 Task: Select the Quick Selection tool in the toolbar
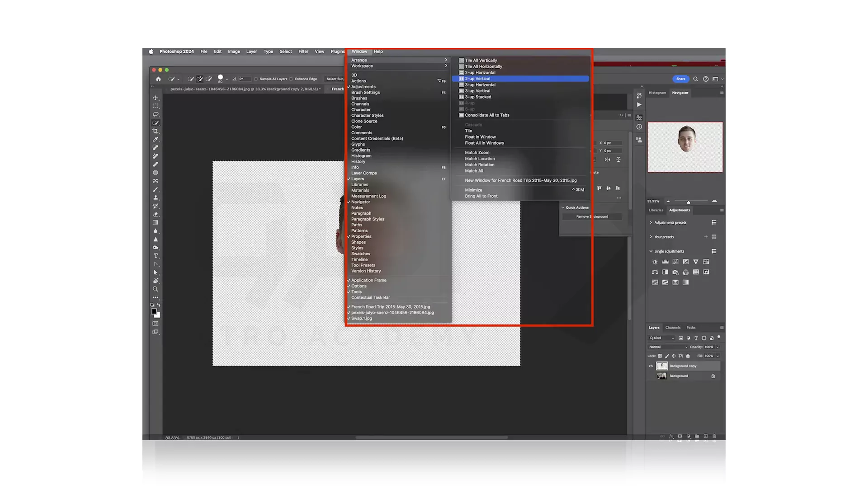(x=156, y=123)
